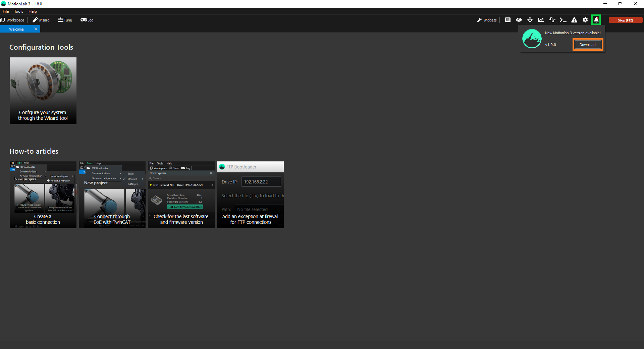The image size is (644, 349).
Task: Open settings via the gear icon
Action: coord(585,20)
